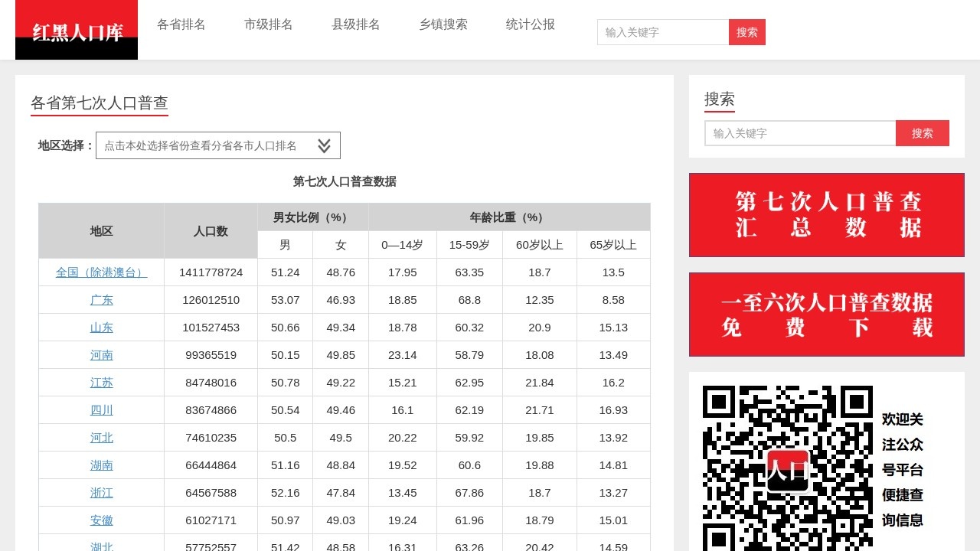
Task: Click the sidebar 搜索 button
Action: [x=922, y=132]
